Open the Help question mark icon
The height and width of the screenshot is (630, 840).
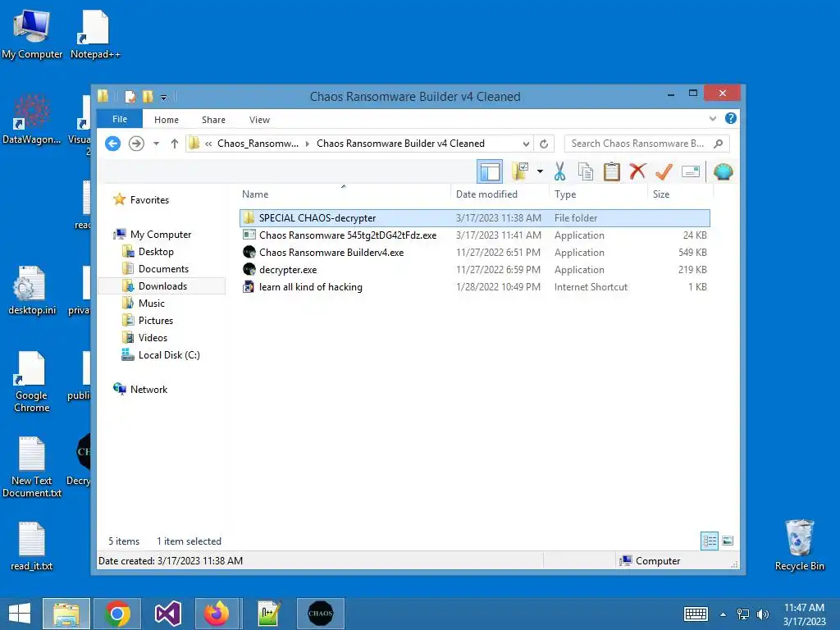tap(731, 118)
